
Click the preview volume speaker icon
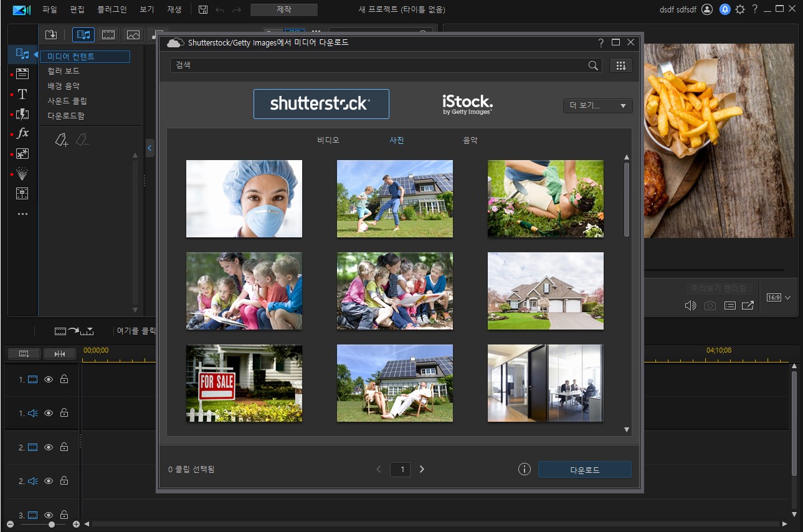(690, 305)
